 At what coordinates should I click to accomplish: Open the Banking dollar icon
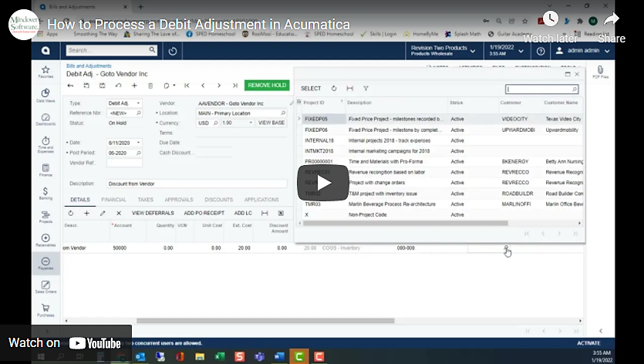(x=46, y=193)
